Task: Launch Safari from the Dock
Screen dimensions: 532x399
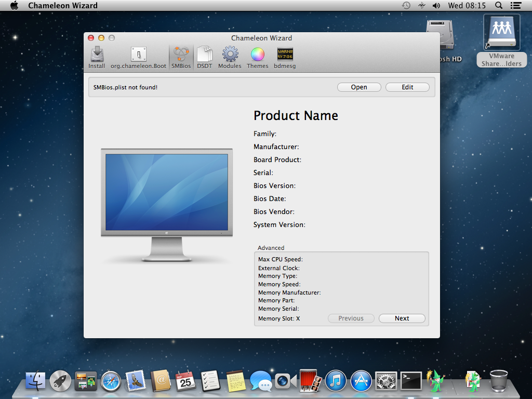Action: coord(111,381)
